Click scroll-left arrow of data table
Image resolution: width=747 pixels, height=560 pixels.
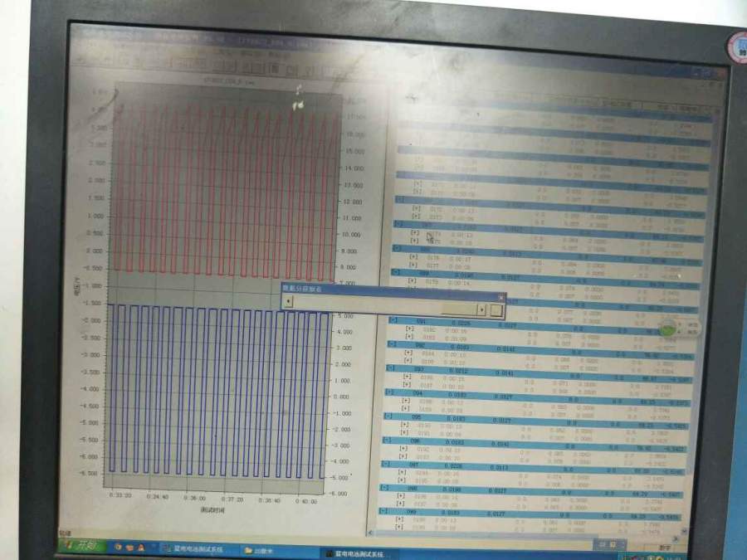pyautogui.click(x=371, y=533)
